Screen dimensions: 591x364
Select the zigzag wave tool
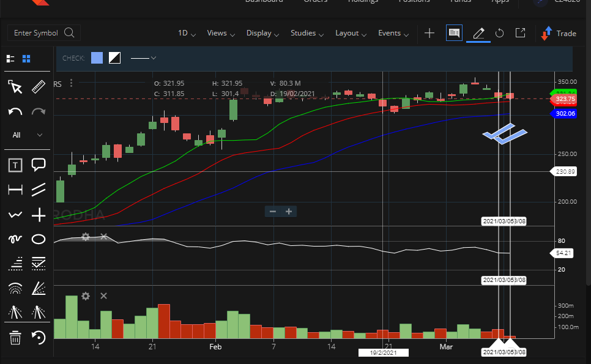tap(15, 215)
